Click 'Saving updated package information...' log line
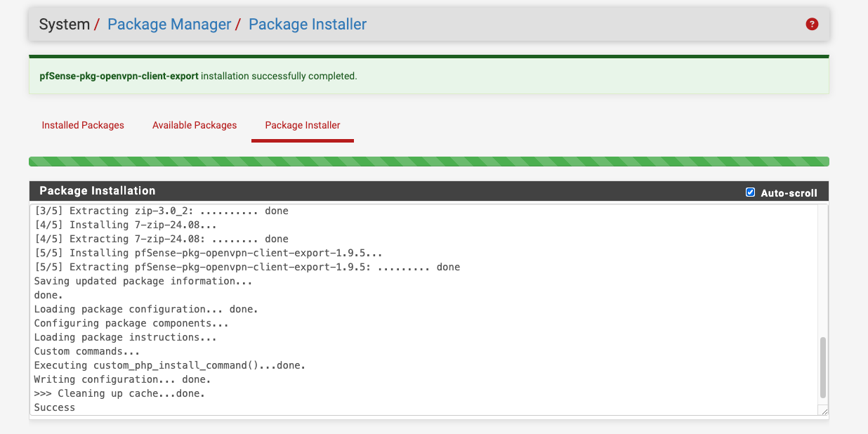The width and height of the screenshot is (868, 434). coord(143,281)
